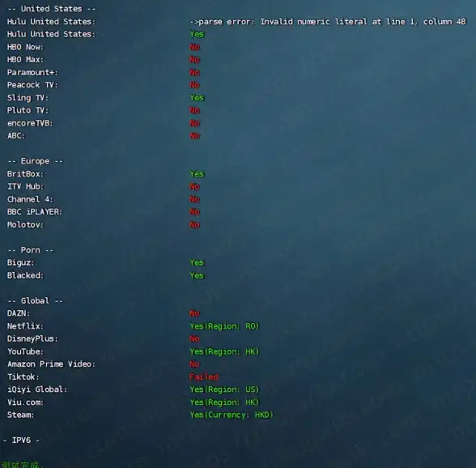Click the Yes result for Sling TV
Viewport: 476px width, 468px height.
click(197, 98)
